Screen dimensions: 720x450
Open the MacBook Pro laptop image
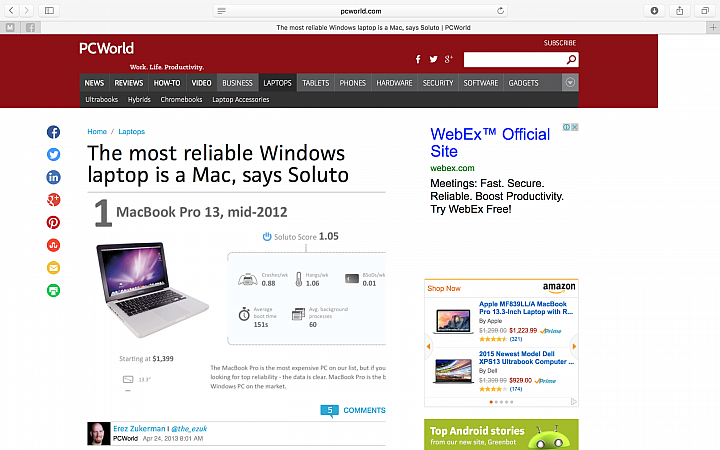click(x=152, y=290)
